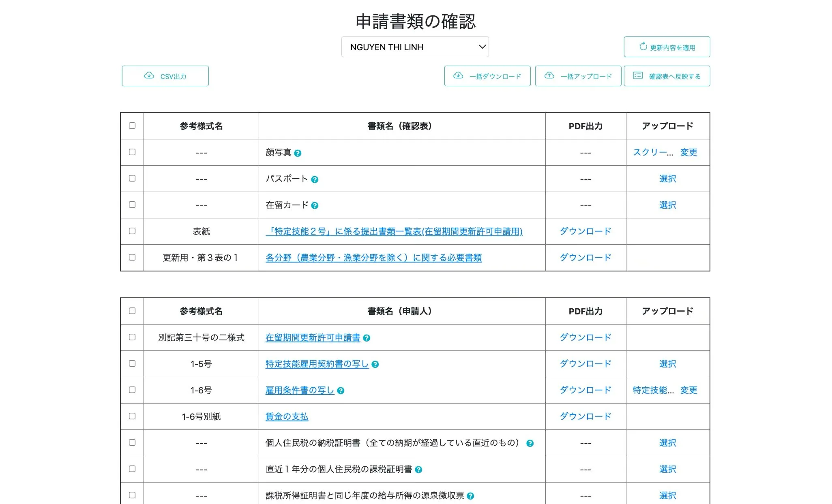Check the select-all checkbox in the first table
832x504 pixels.
click(x=132, y=126)
